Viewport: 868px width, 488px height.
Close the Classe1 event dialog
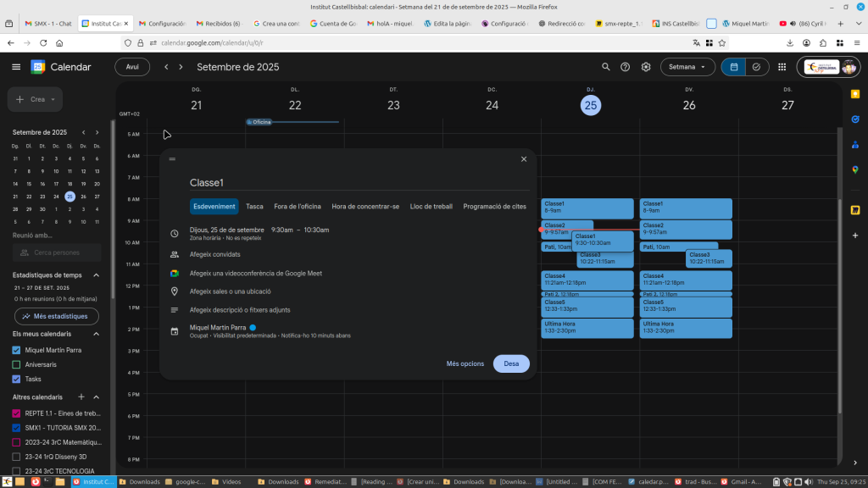click(x=524, y=158)
